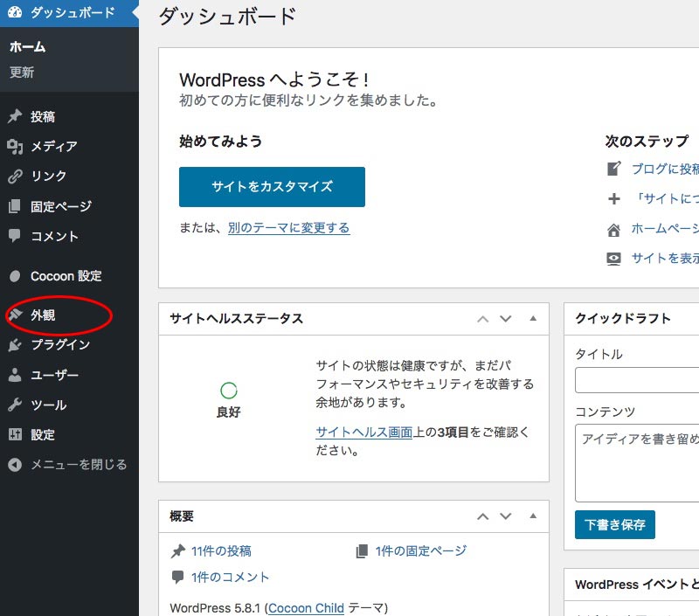The image size is (699, 616).
Task: Open 1件のコメント link
Action: (230, 578)
